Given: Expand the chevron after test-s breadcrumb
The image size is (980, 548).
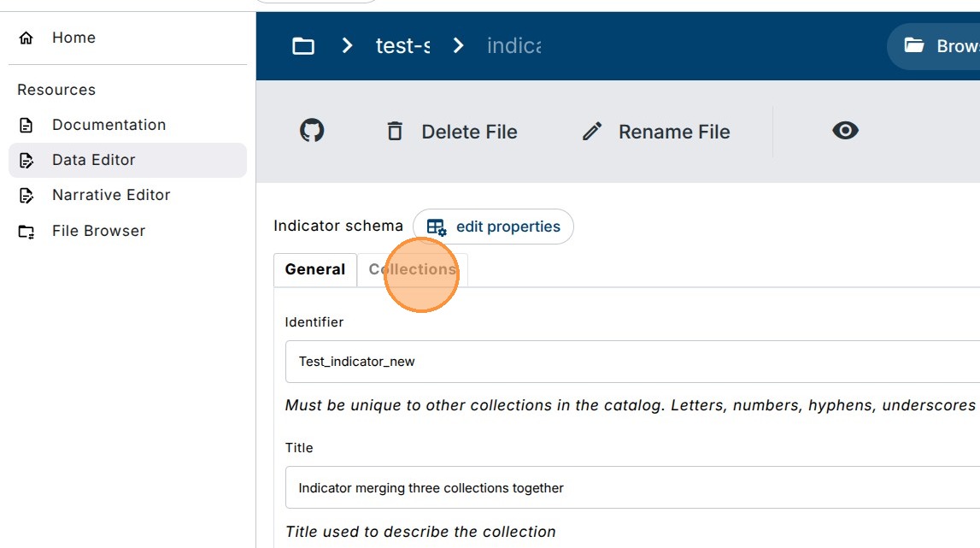Looking at the screenshot, I should coord(459,45).
